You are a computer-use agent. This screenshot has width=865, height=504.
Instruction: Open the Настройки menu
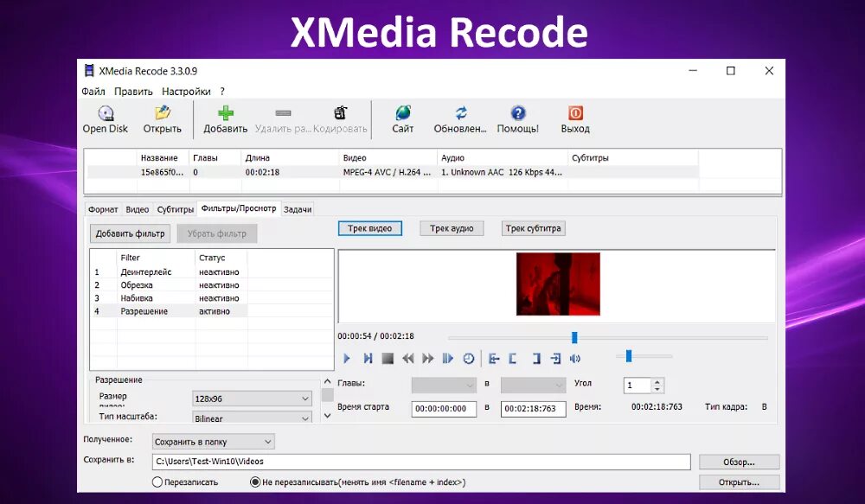[x=186, y=92]
